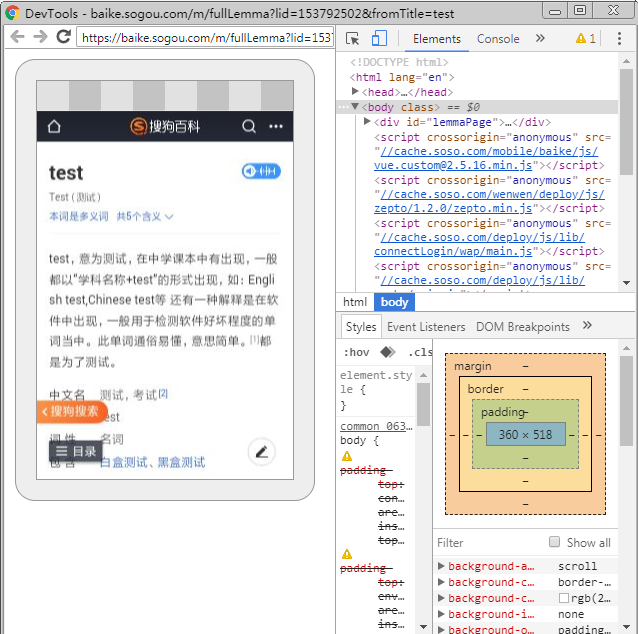The width and height of the screenshot is (638, 634).
Task: Show more sidebar pane tabs
Action: (587, 325)
